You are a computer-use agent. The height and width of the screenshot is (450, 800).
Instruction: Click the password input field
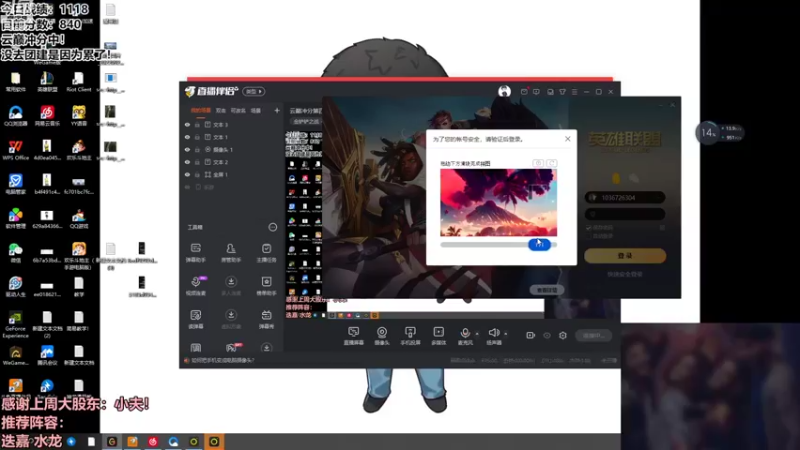[x=624, y=214]
